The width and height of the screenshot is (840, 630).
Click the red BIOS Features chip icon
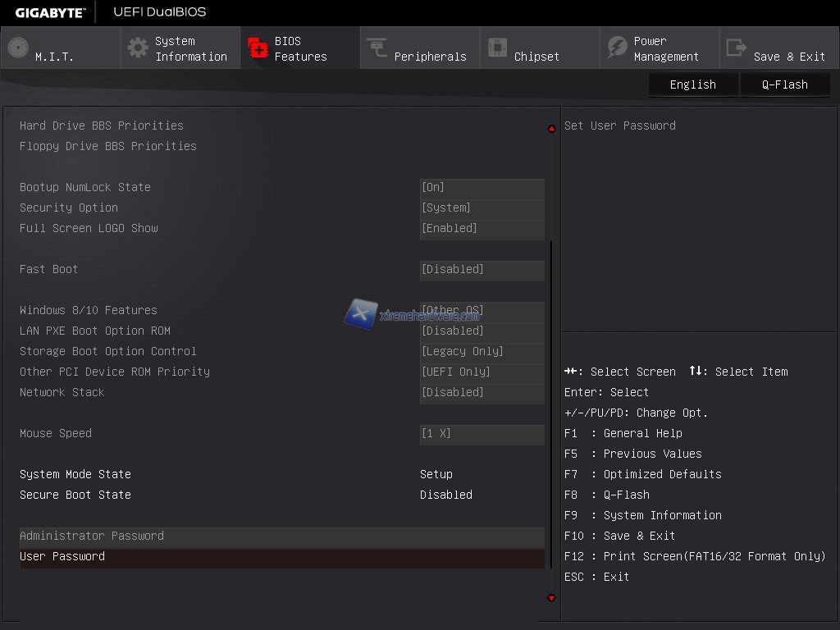(258, 48)
